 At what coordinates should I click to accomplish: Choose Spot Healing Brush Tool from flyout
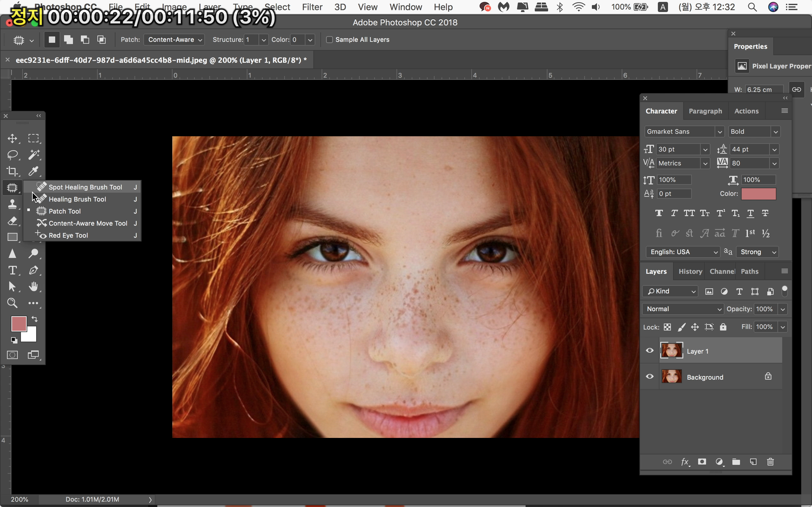click(x=85, y=187)
